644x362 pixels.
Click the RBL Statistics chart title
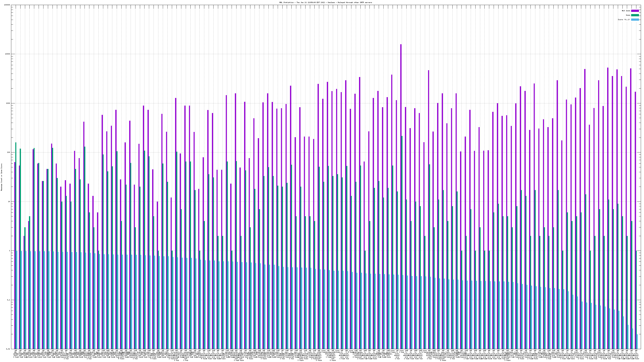pos(325,2)
